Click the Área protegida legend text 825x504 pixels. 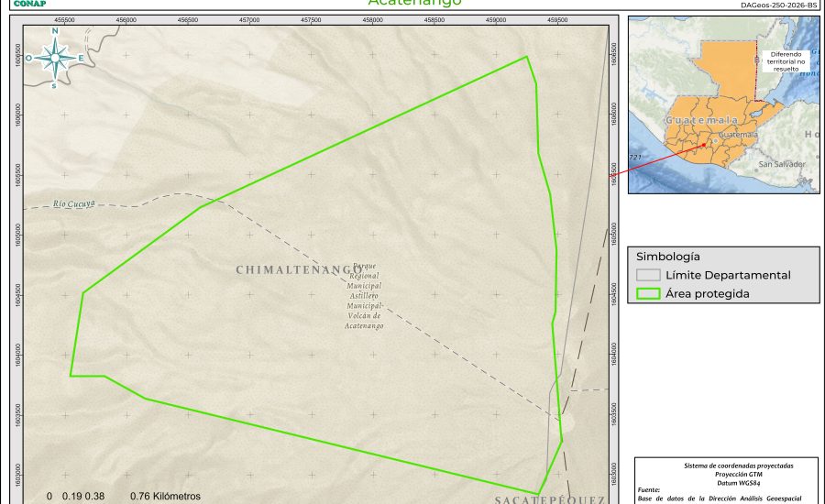click(708, 294)
